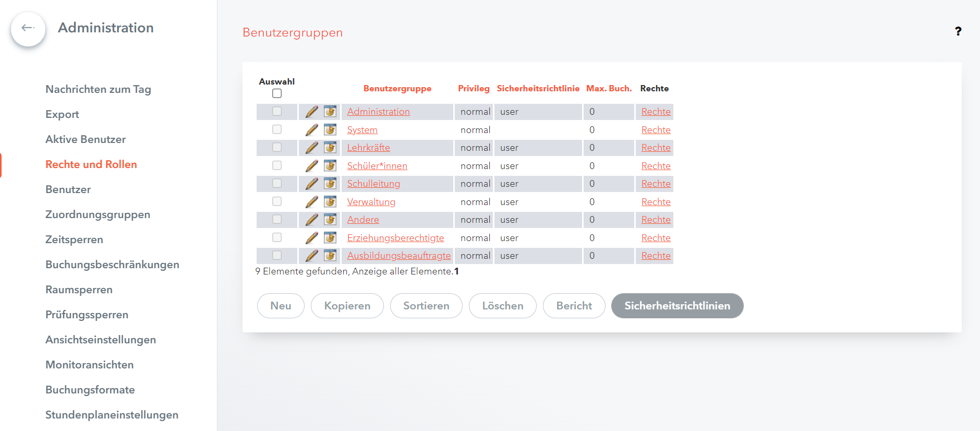980x431 pixels.
Task: Click the pencil edit icon for Lehrkräfte
Action: [311, 148]
